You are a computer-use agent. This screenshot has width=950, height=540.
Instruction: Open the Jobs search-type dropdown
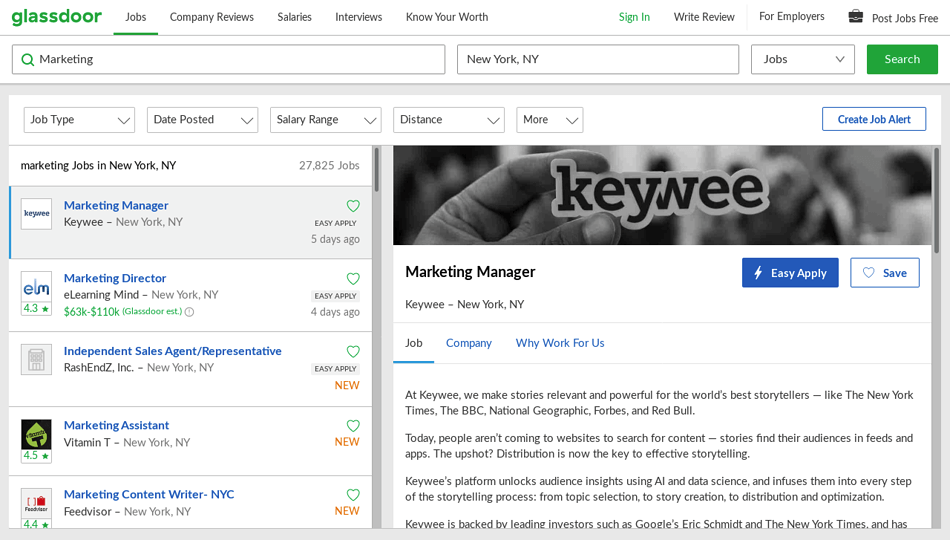(803, 59)
